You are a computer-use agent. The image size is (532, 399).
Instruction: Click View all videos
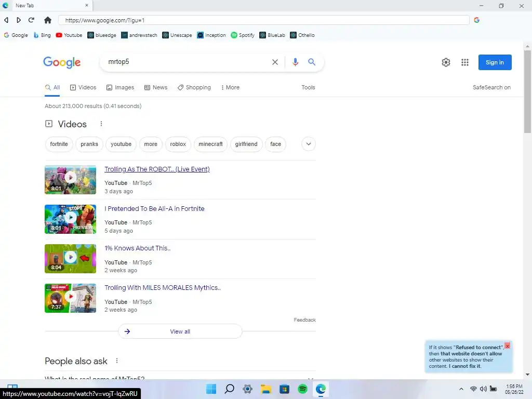click(180, 331)
